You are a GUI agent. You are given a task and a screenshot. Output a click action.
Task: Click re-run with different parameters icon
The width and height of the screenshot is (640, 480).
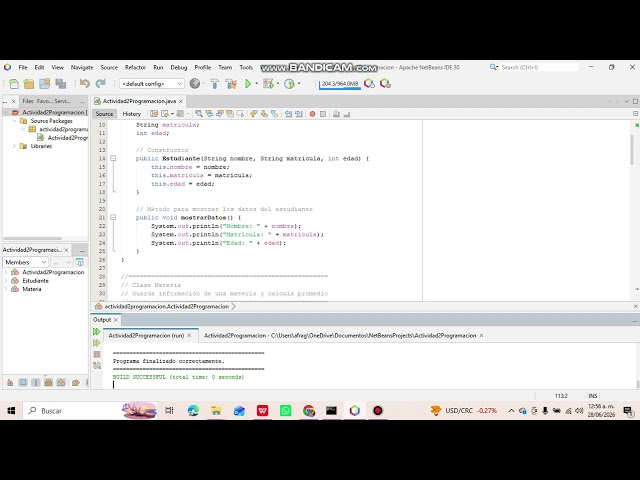click(96, 343)
